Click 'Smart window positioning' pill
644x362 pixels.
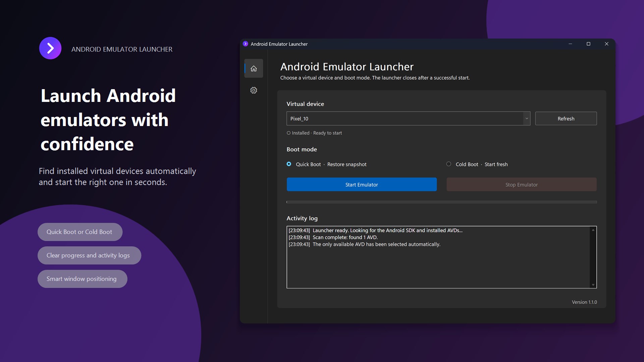(82, 279)
